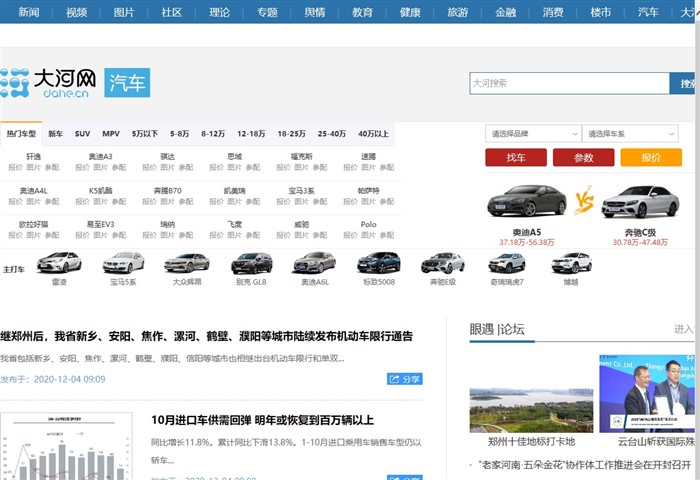The height and width of the screenshot is (480, 700).
Task: Open the 轩逸 model link
Action: click(33, 156)
